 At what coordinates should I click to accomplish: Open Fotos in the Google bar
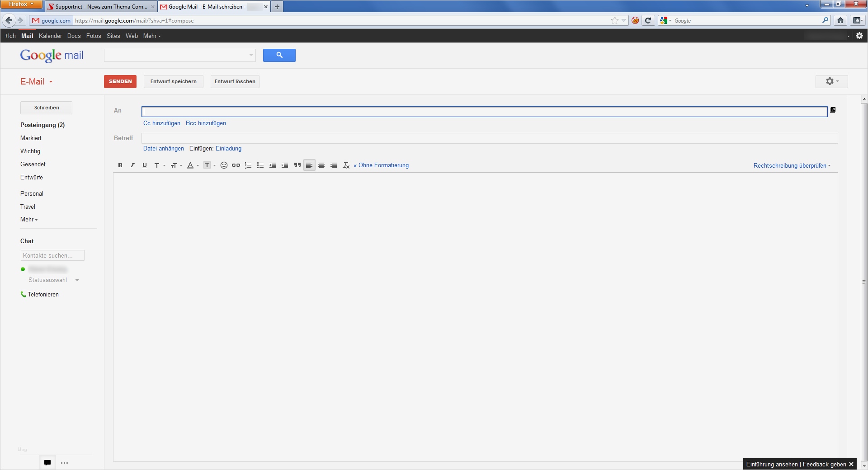[x=94, y=36]
